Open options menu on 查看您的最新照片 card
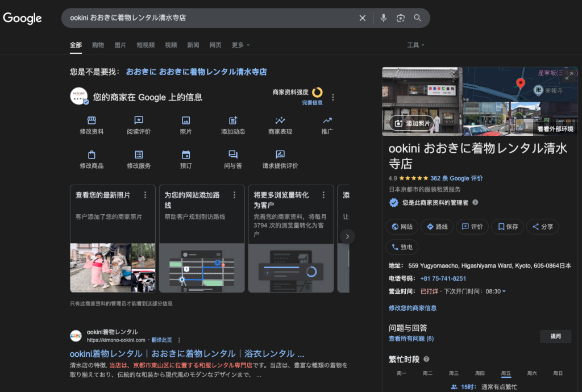This screenshot has height=392, width=582. pyautogui.click(x=145, y=195)
